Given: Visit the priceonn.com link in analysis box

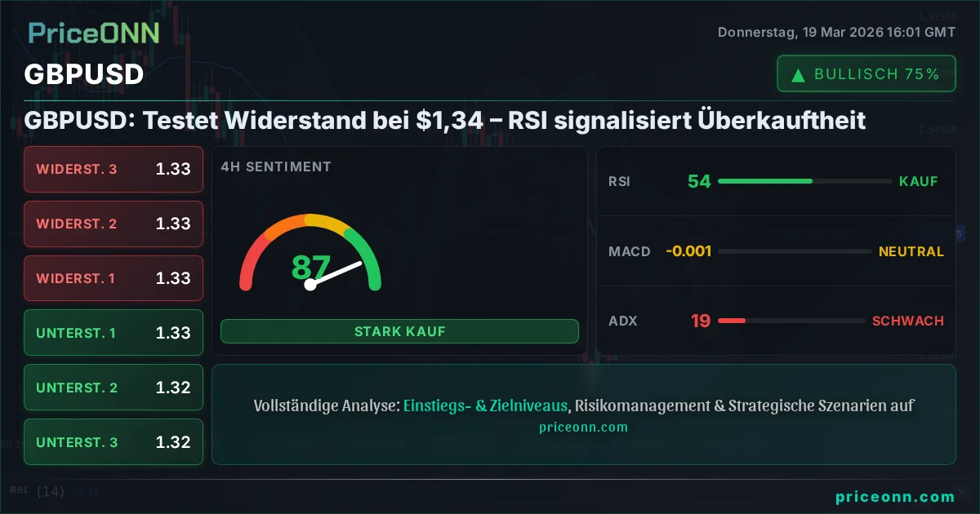Looking at the screenshot, I should (x=583, y=427).
